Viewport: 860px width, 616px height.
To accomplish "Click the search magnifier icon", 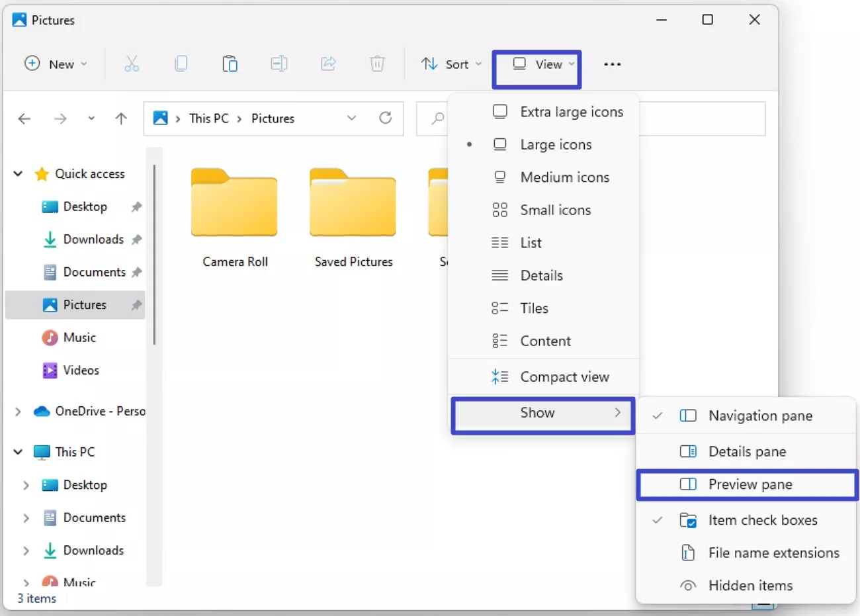I will 437,118.
